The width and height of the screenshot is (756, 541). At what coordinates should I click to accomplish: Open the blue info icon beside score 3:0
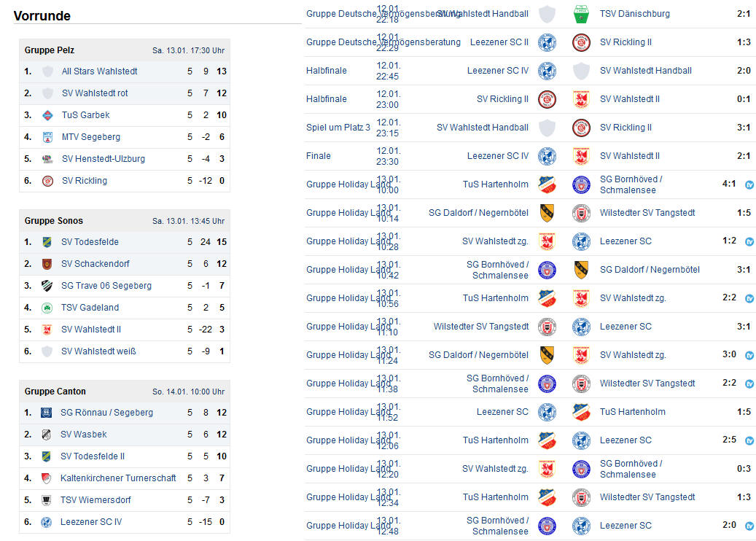click(x=749, y=355)
